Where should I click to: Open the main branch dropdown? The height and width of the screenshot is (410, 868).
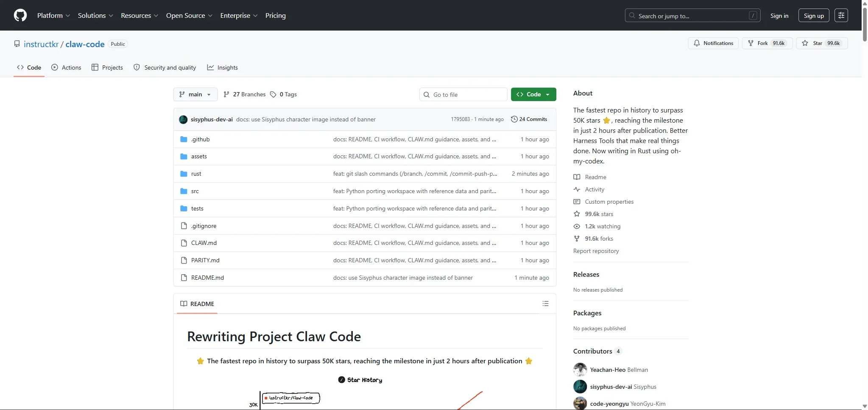[x=195, y=94]
